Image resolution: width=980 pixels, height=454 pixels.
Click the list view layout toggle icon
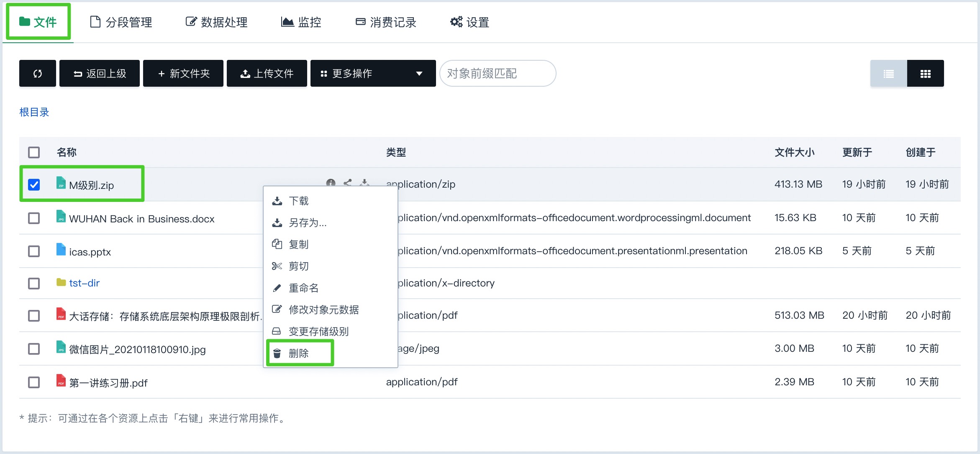click(x=889, y=74)
